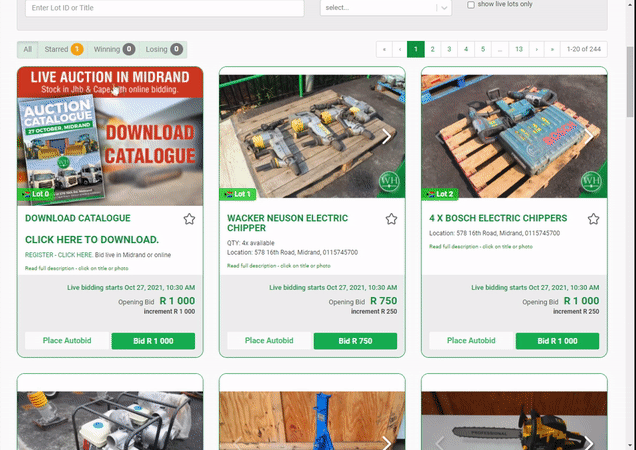The width and height of the screenshot is (636, 450).
Task: Star the 4 x Bosch Electric Chippers lot
Action: 593,219
